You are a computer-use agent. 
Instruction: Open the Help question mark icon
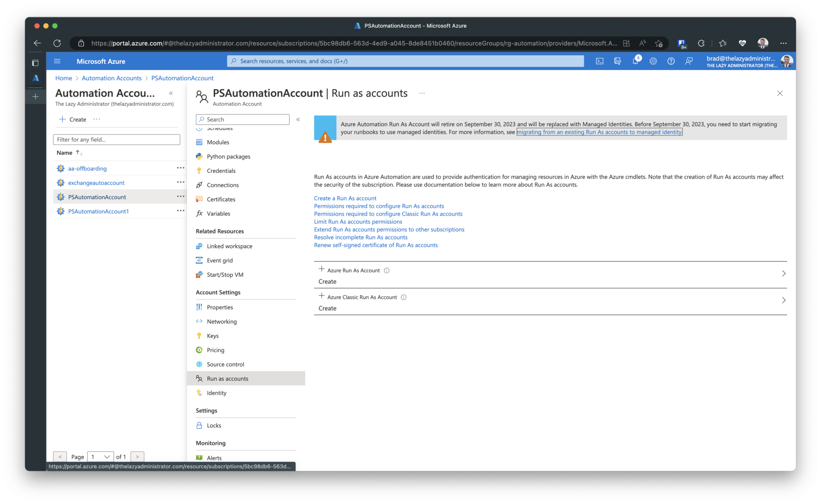pyautogui.click(x=671, y=61)
